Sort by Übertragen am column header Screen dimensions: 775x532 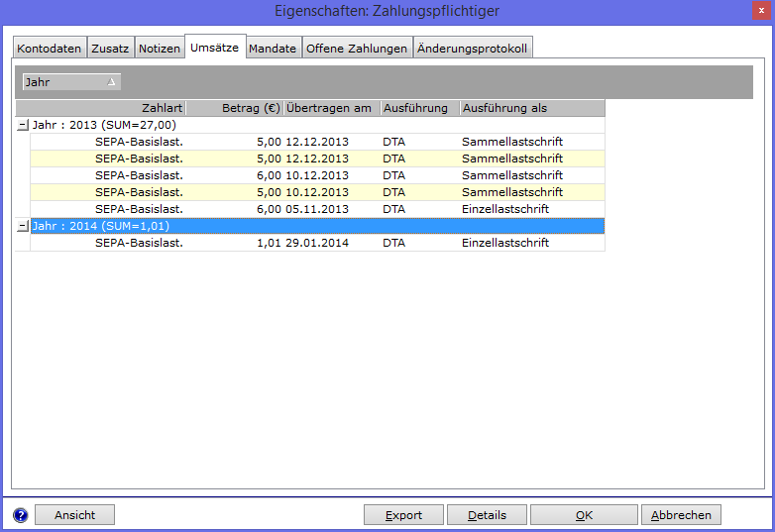point(332,108)
